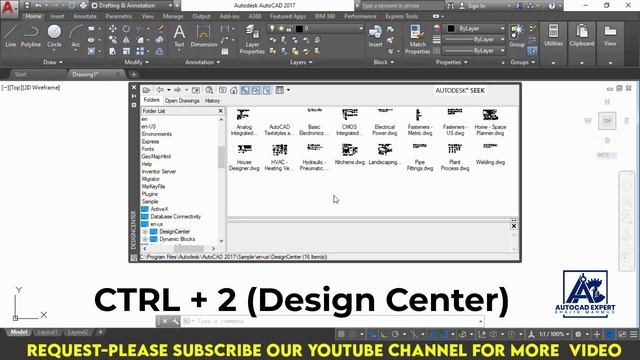Screen dimensions: 640x360
Task: Open the Insert ribbon tab
Action: coord(57,16)
